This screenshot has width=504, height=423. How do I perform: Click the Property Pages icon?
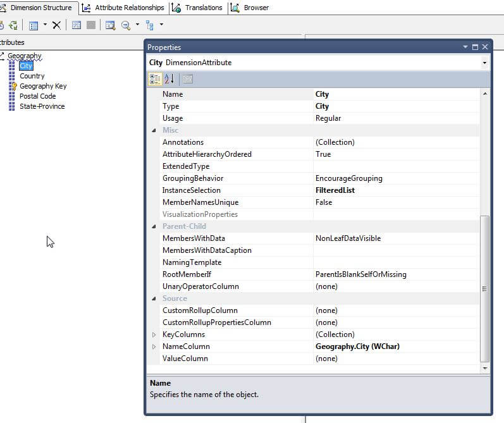pos(188,79)
